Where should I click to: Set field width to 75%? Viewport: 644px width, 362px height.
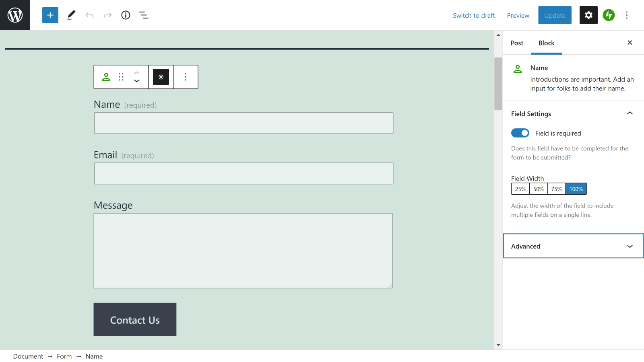(x=557, y=189)
